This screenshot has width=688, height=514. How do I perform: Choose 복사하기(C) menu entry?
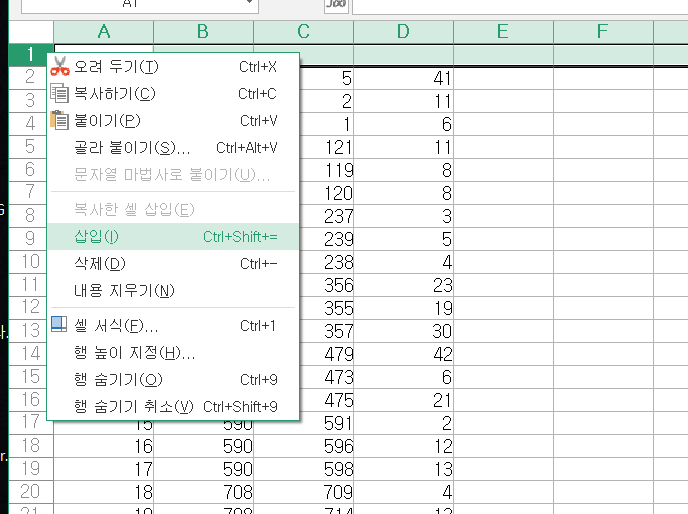tap(173, 93)
